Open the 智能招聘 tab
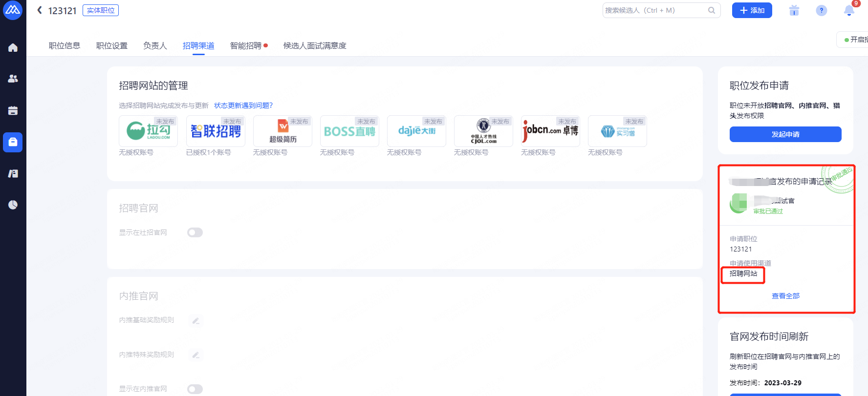The image size is (868, 396). (x=246, y=45)
